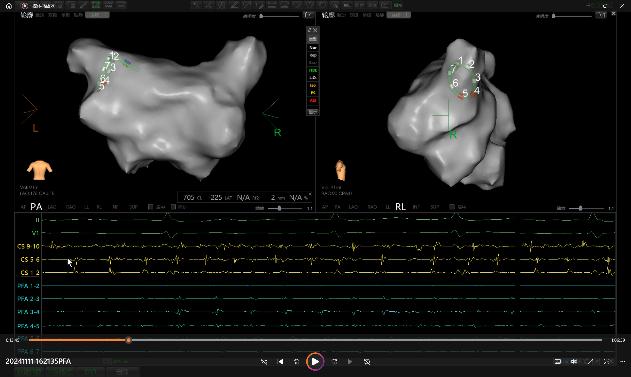Viewport: 631px width, 377px height.
Task: Click the red media app icon in title bar
Action: click(x=25, y=6)
